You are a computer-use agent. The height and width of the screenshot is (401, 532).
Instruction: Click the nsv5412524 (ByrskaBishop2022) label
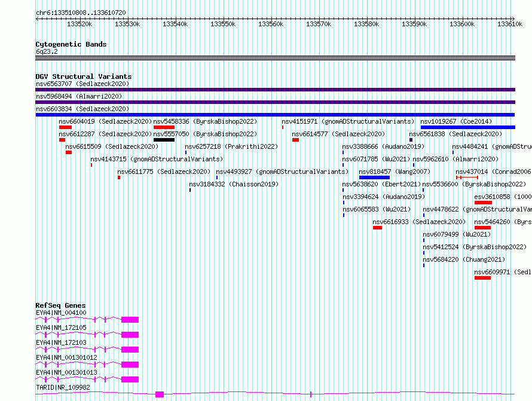click(x=475, y=247)
